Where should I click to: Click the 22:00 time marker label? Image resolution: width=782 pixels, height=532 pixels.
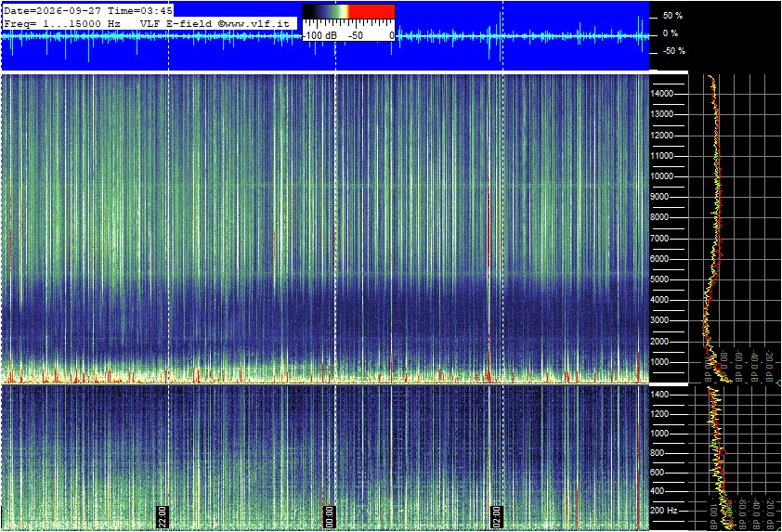click(x=163, y=516)
